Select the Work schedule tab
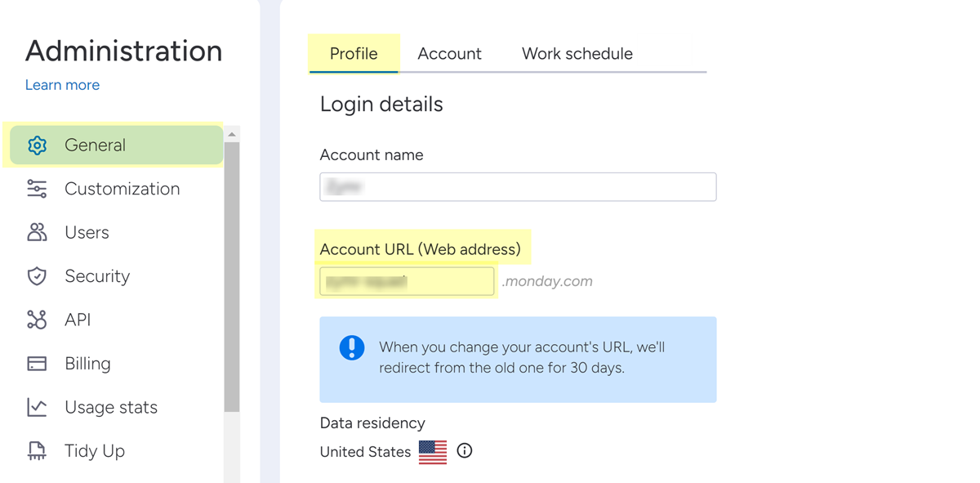 pos(577,54)
